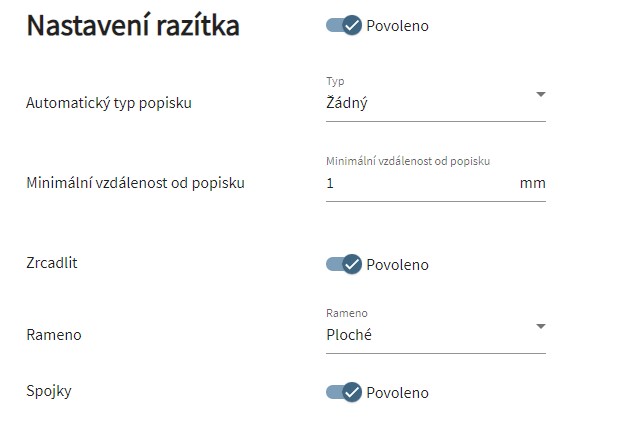
Task: Click the left-side Rameno row label
Action: click(54, 335)
